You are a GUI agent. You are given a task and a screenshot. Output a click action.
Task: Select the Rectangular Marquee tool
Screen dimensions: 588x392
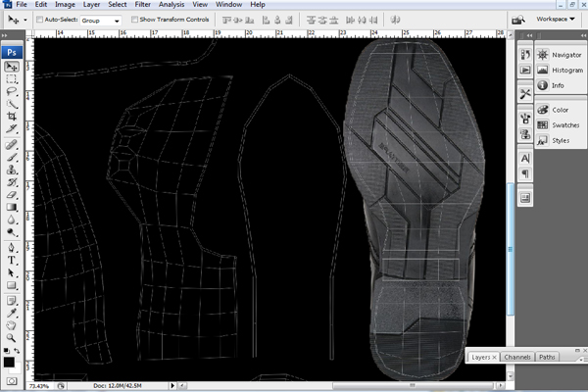11,79
